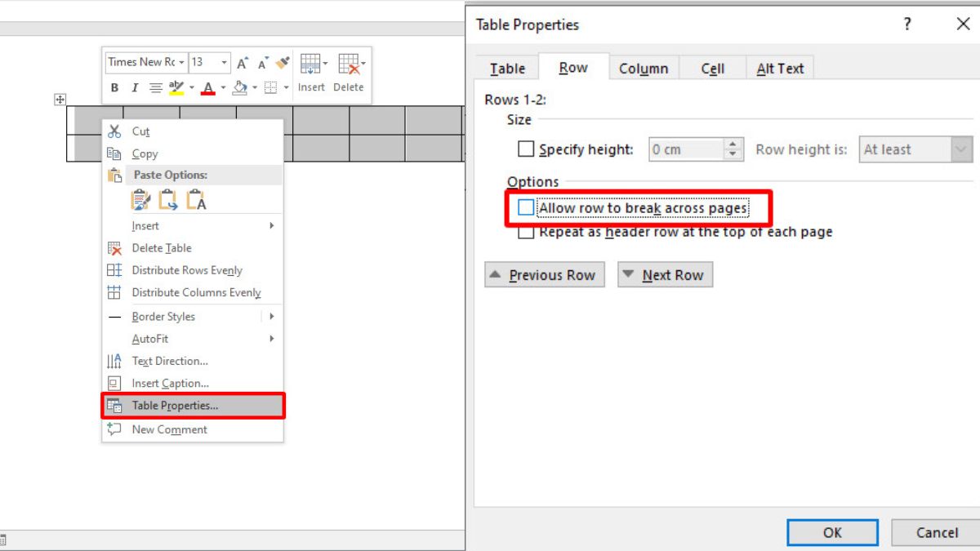Check Allow row to break across pages
Viewport: 980px width, 551px height.
coord(526,208)
